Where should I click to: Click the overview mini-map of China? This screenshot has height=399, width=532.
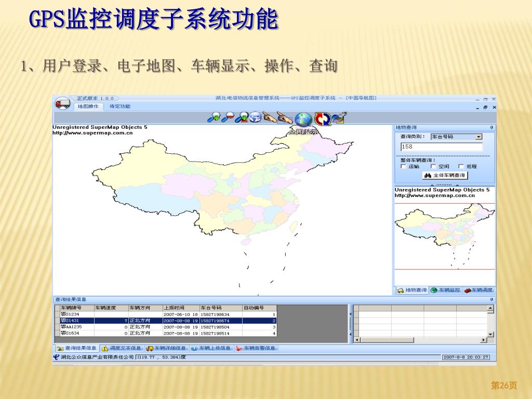(445, 235)
